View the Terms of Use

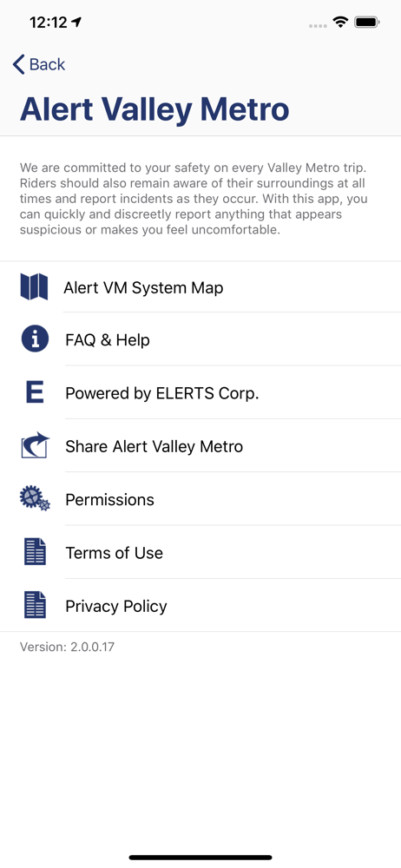pyautogui.click(x=200, y=552)
